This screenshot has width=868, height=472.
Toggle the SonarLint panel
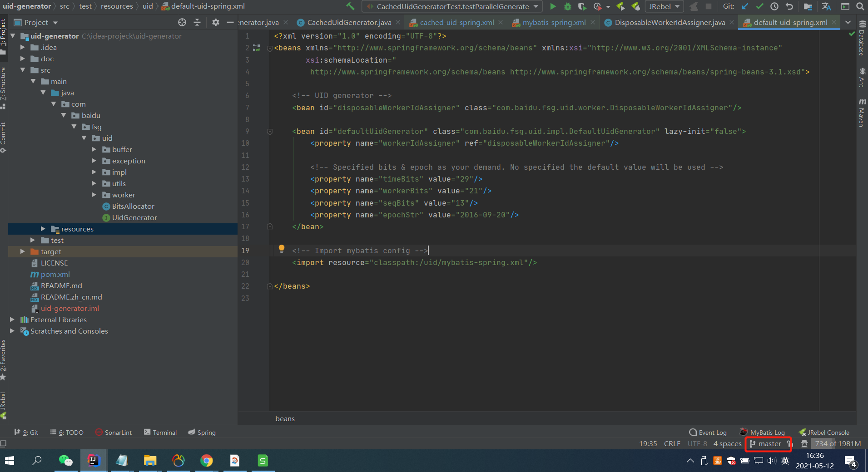tap(113, 432)
